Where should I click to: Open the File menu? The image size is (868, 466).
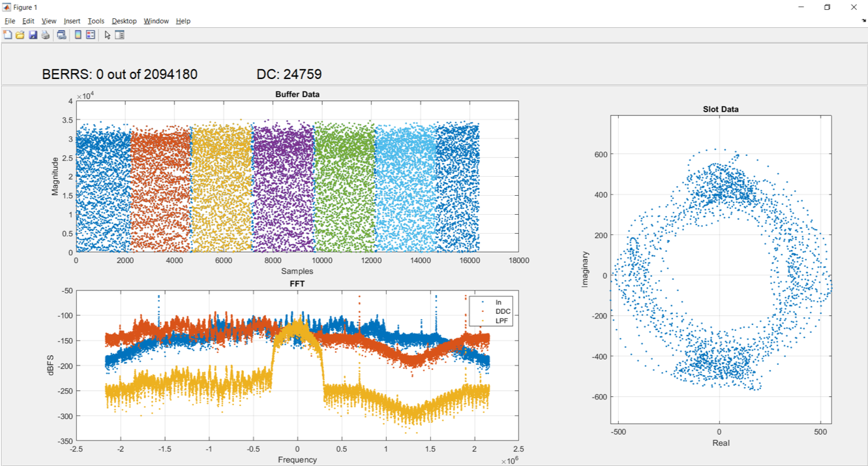point(10,21)
